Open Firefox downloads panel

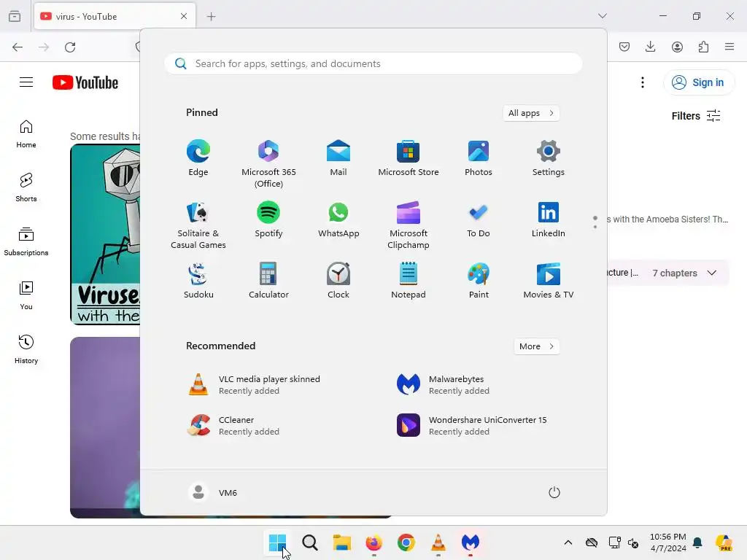click(650, 47)
